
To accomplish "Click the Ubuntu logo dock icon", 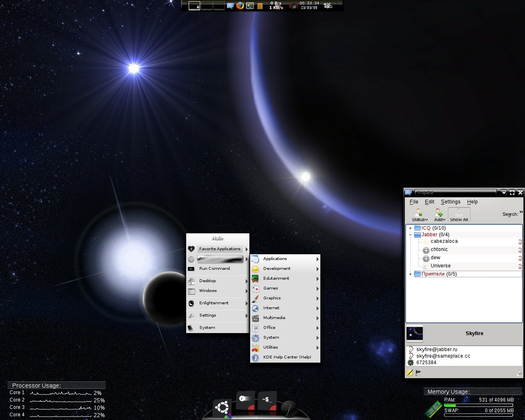I will 222,408.
